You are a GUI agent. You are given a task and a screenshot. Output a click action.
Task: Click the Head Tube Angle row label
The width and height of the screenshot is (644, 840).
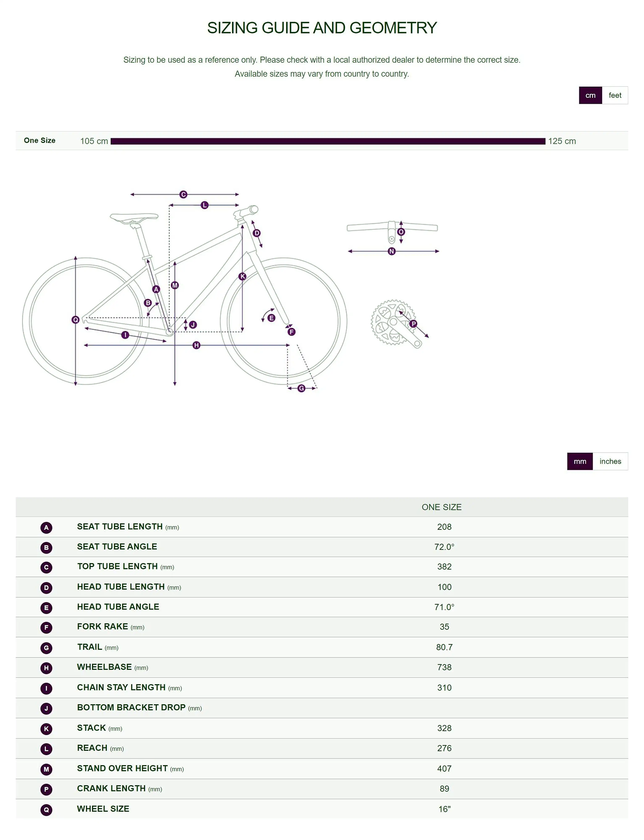(x=118, y=606)
